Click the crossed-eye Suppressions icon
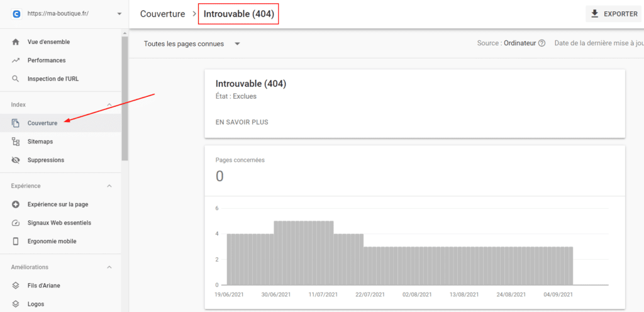The height and width of the screenshot is (312, 644). [x=16, y=160]
